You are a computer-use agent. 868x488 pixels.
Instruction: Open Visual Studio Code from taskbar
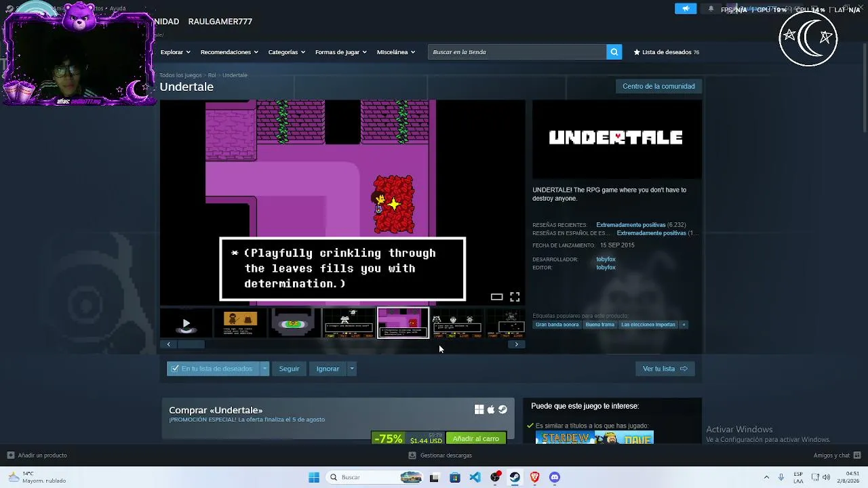click(475, 477)
